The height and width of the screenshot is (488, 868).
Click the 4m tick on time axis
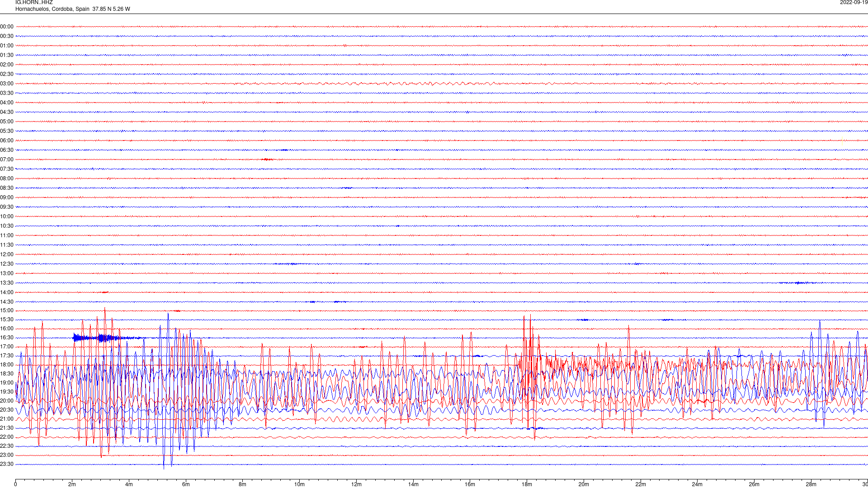(129, 484)
